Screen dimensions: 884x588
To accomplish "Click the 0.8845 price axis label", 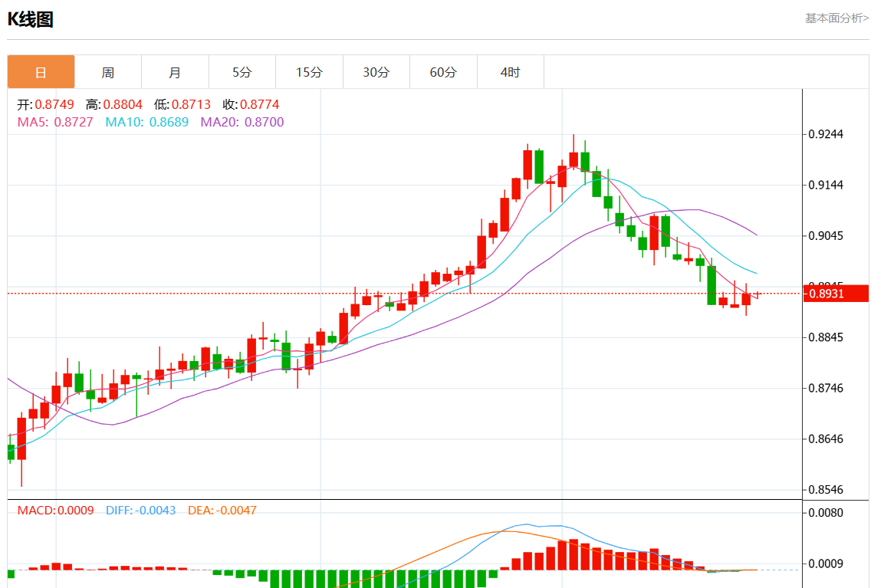I will [826, 337].
